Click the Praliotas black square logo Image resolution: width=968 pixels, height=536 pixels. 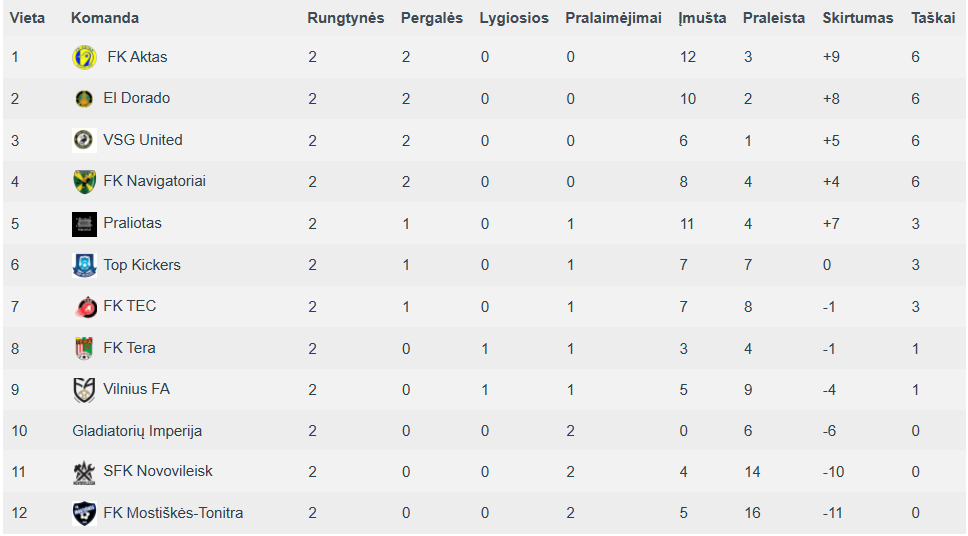point(84,224)
